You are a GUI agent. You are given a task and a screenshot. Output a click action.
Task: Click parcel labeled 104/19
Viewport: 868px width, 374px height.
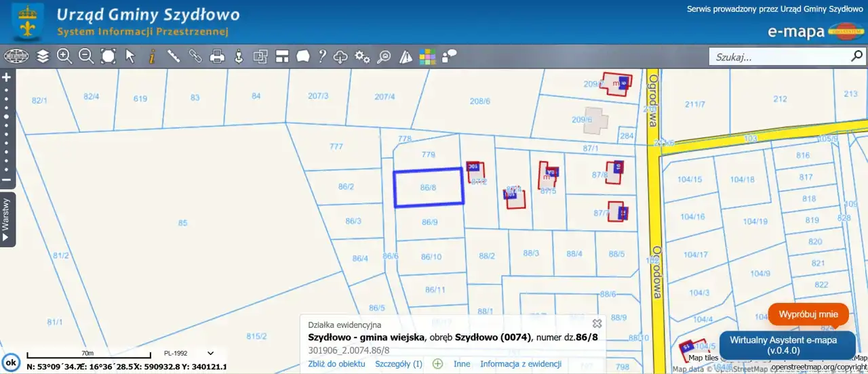coord(755,222)
